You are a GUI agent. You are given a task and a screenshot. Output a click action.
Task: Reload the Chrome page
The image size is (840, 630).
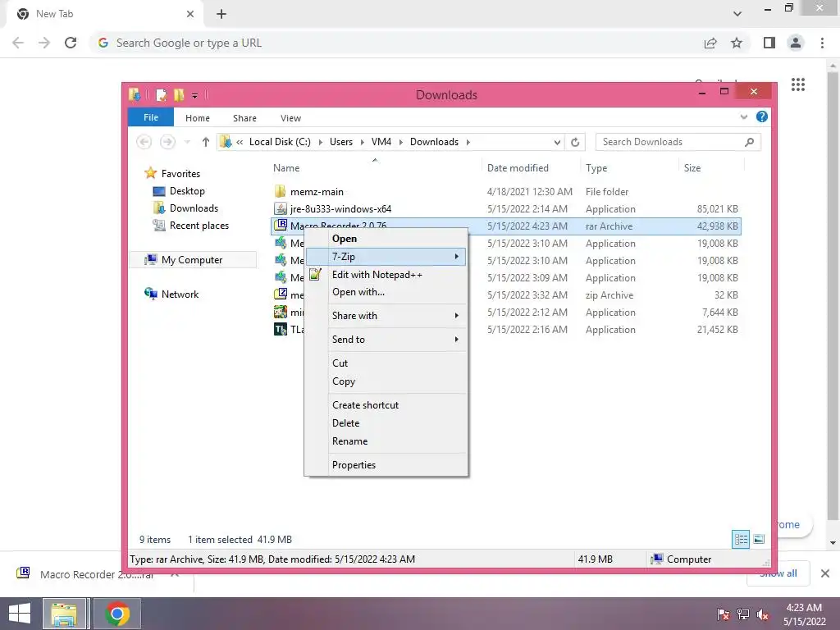tap(71, 43)
